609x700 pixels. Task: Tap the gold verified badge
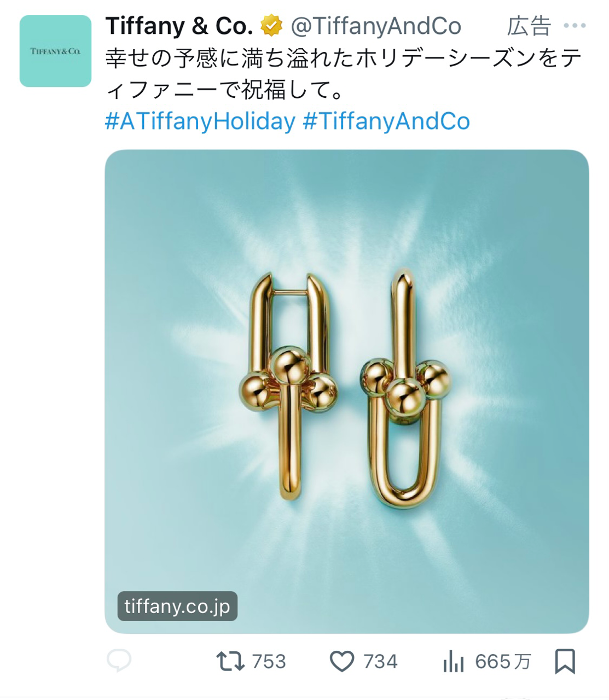[271, 26]
